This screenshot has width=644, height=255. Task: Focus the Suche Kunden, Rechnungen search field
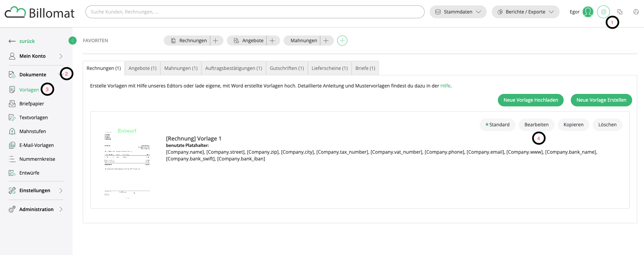point(255,12)
